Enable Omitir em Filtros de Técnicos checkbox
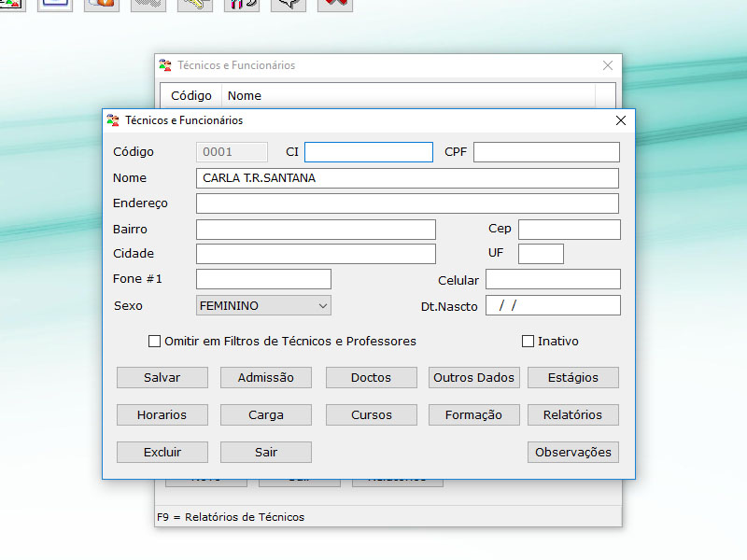 point(155,342)
